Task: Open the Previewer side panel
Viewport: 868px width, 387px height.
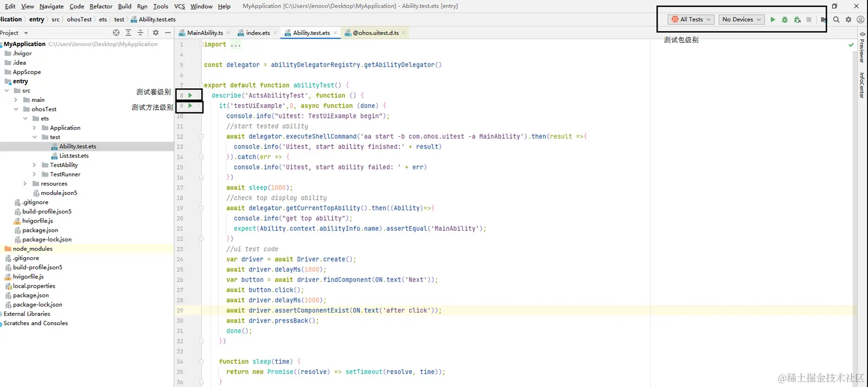Action: coord(861,47)
